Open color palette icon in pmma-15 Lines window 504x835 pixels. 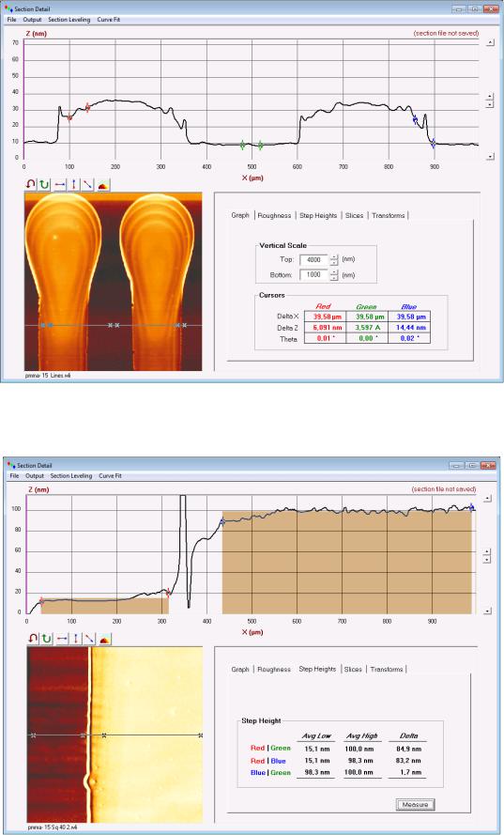(x=103, y=184)
